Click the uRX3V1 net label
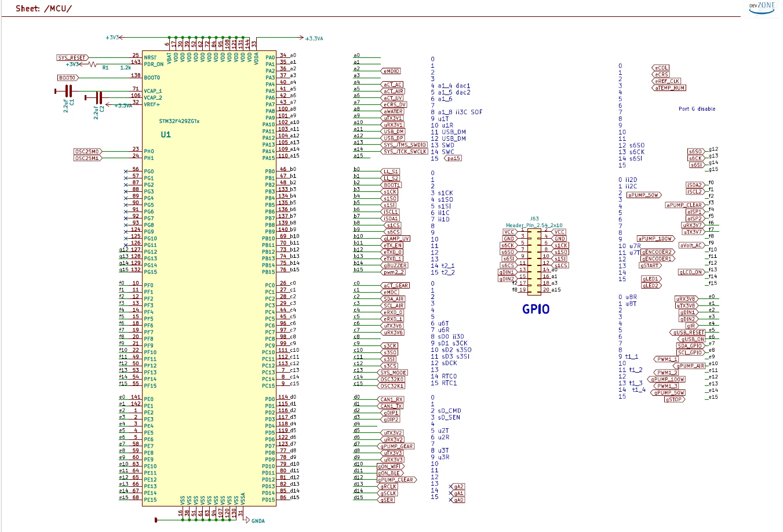Screen dimensions: 783x532 [x=392, y=125]
